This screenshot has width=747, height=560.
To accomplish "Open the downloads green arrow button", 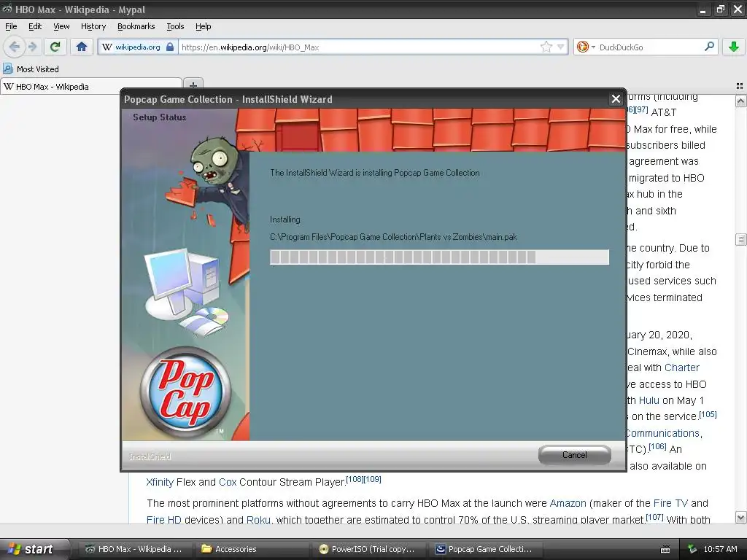I will point(734,47).
